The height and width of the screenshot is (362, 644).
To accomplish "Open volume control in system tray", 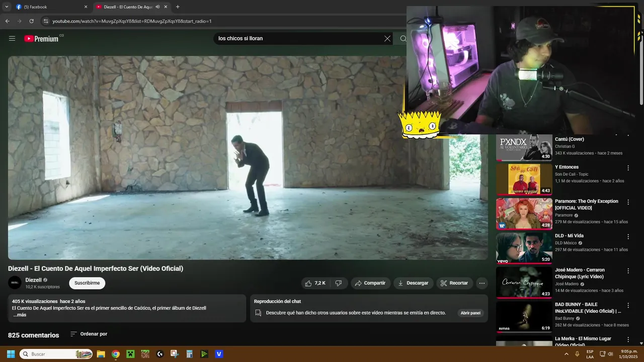I will coord(610,354).
